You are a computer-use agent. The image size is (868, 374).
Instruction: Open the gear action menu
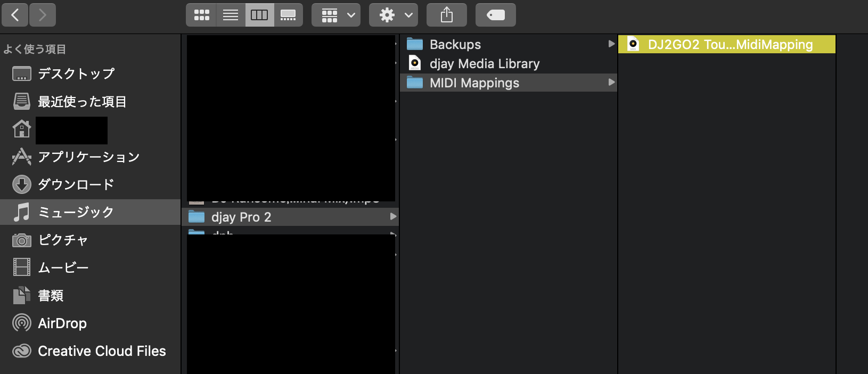[394, 15]
